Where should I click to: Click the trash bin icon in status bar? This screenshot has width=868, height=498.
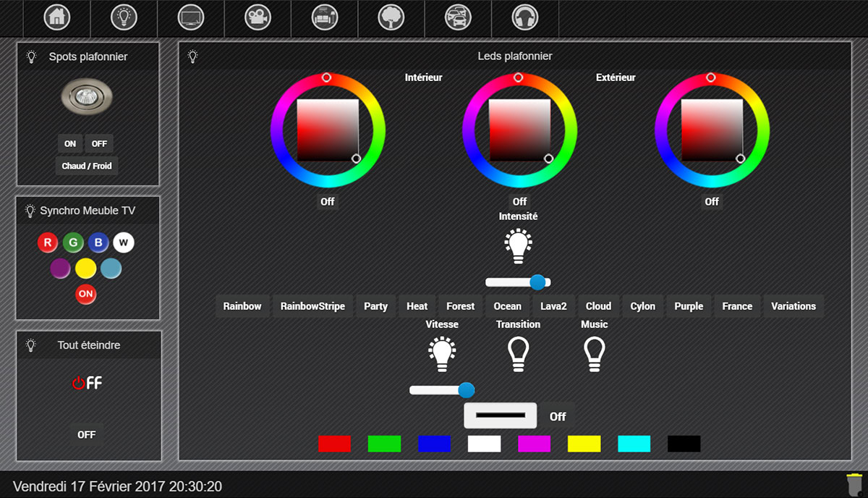tap(854, 484)
